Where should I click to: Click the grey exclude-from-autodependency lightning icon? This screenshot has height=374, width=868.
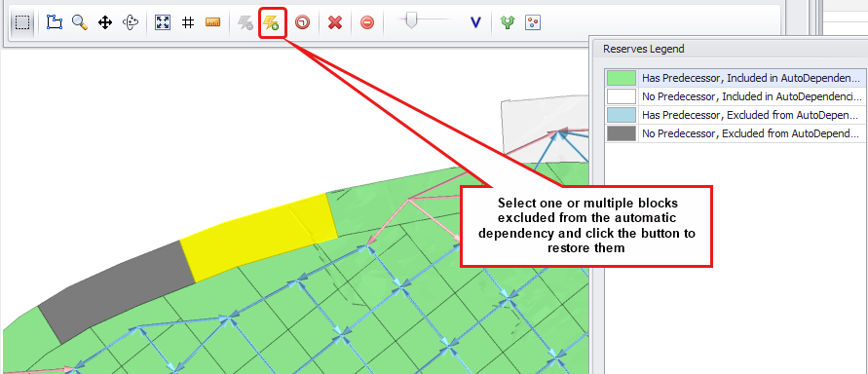(x=245, y=22)
